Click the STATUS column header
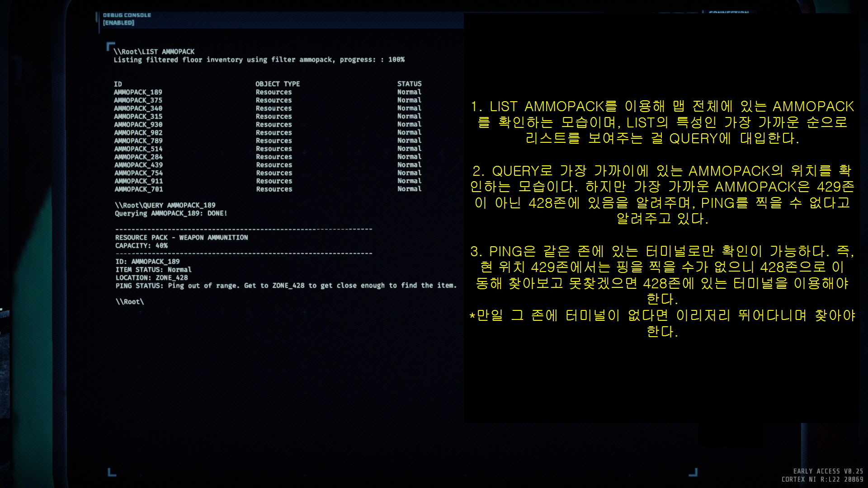This screenshot has width=868, height=488. (x=409, y=84)
